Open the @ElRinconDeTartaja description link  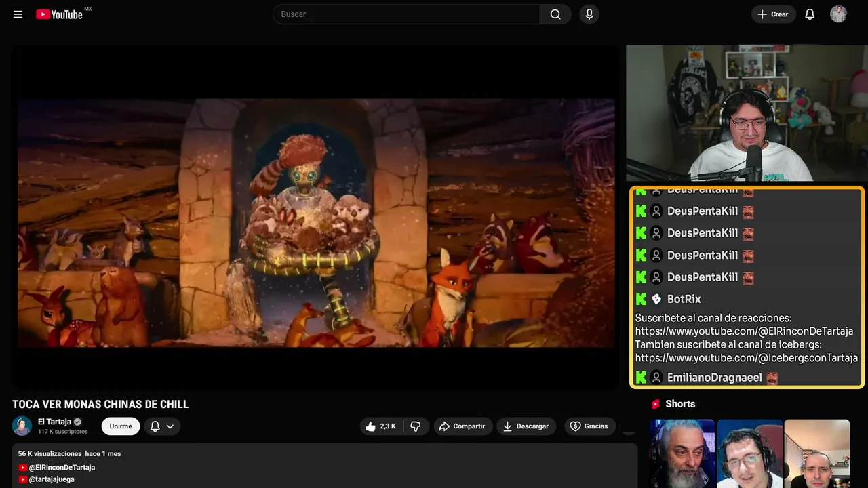pyautogui.click(x=62, y=468)
